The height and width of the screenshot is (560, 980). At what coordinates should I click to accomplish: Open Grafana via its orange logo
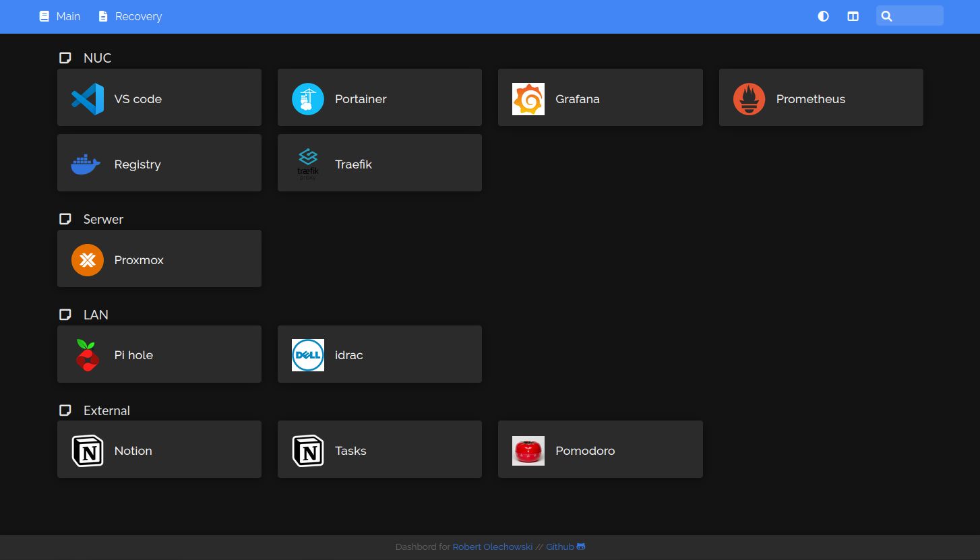tap(528, 99)
